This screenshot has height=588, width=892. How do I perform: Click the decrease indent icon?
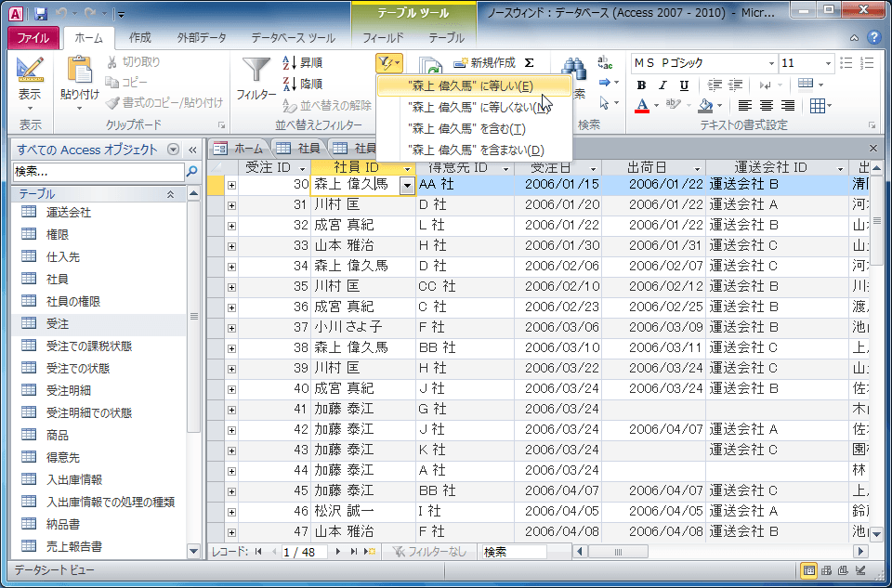pos(715,85)
